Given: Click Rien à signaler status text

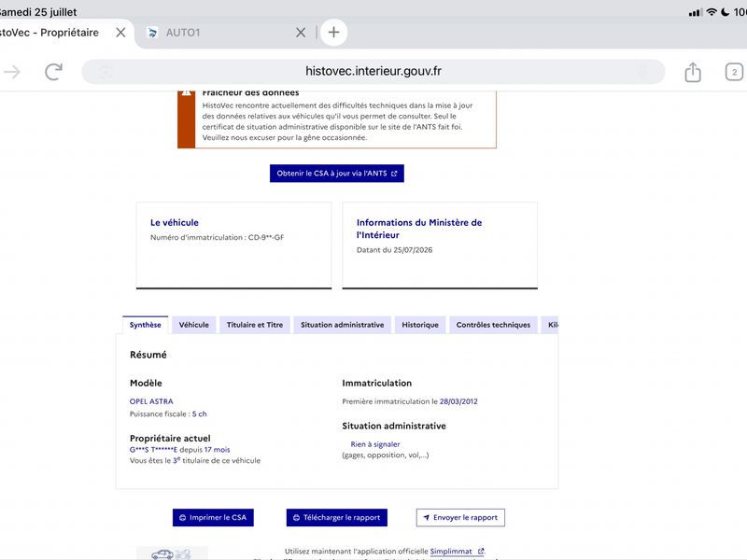Looking at the screenshot, I should point(375,444).
